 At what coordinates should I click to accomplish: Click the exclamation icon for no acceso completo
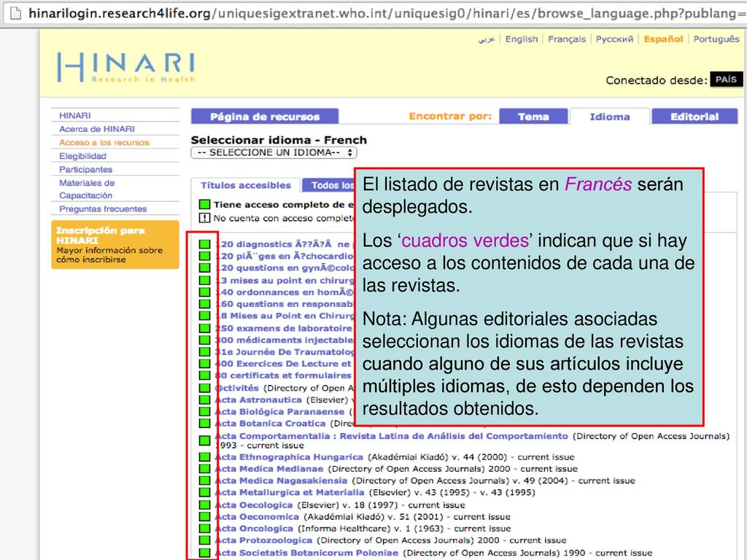coord(204,218)
